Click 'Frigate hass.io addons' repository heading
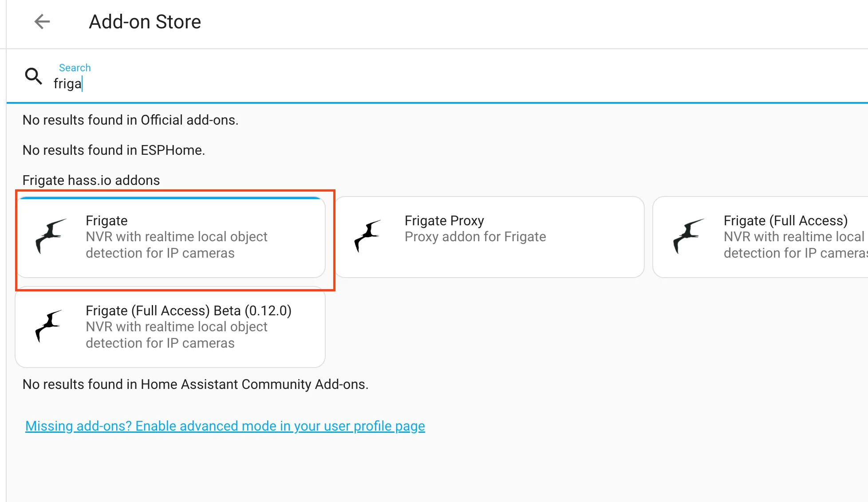 91,180
